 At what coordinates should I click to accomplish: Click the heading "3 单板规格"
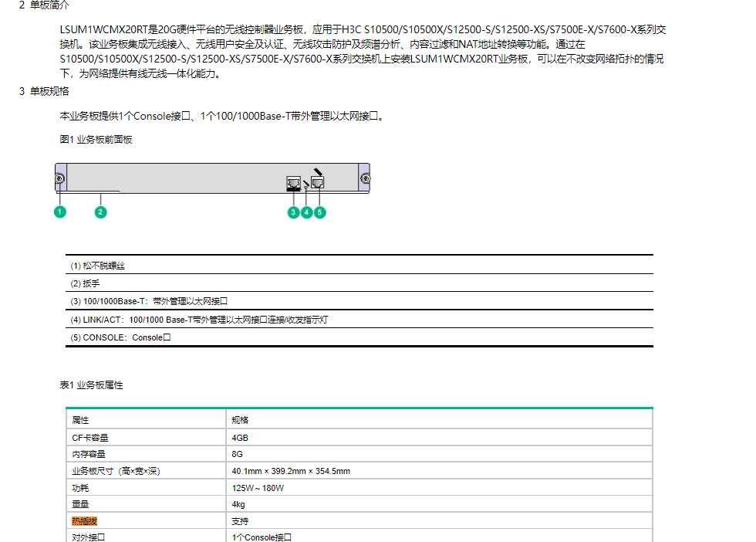click(44, 91)
